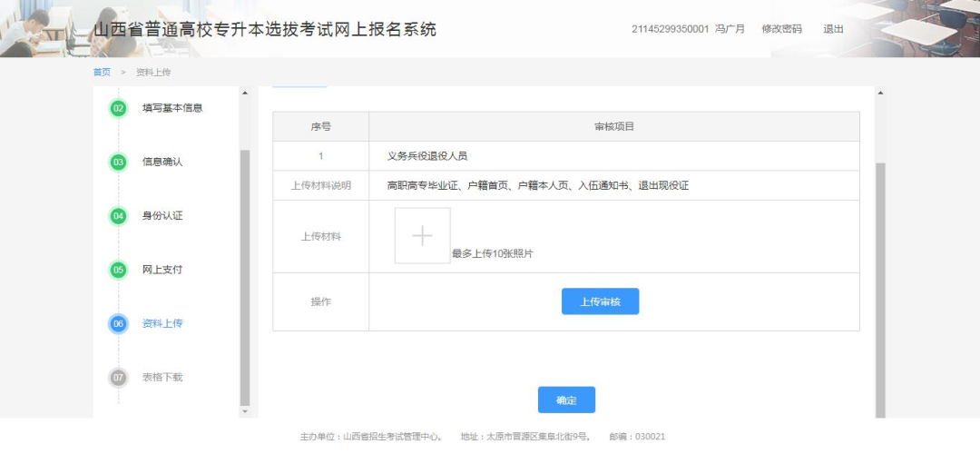Click the step 05 circle icon

click(118, 271)
